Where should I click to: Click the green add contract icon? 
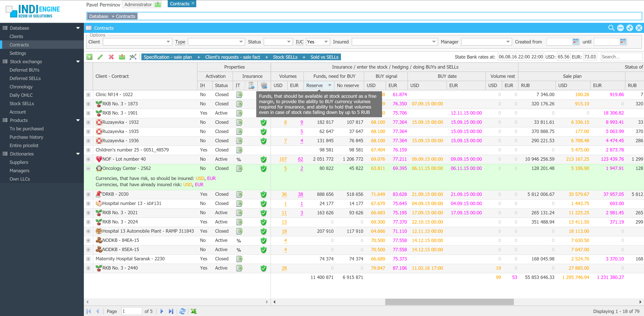click(x=89, y=57)
